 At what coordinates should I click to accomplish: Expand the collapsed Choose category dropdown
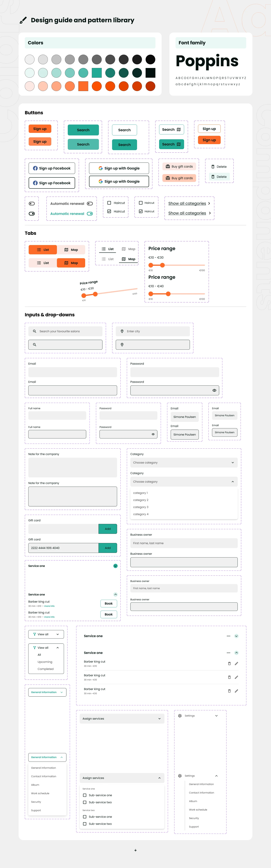click(184, 463)
